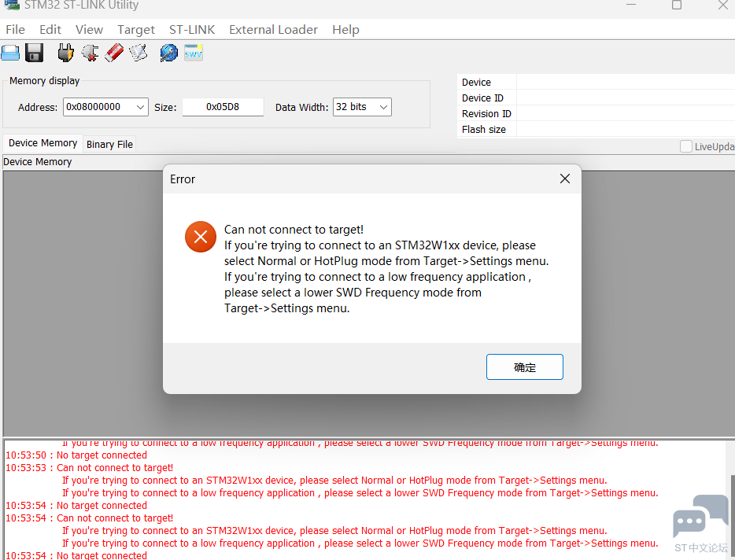Connect to the target using plug icon
735x560 pixels.
[x=65, y=53]
